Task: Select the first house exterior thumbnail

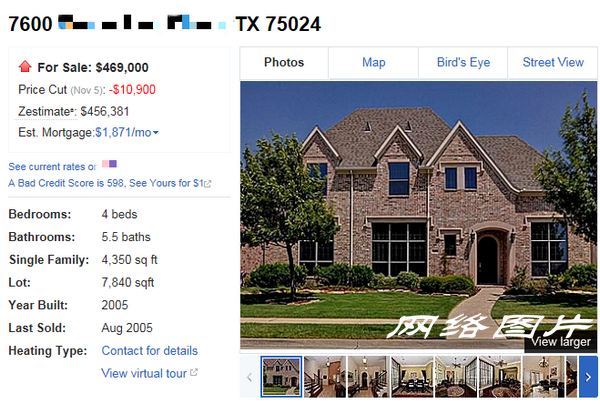Action: (281, 377)
